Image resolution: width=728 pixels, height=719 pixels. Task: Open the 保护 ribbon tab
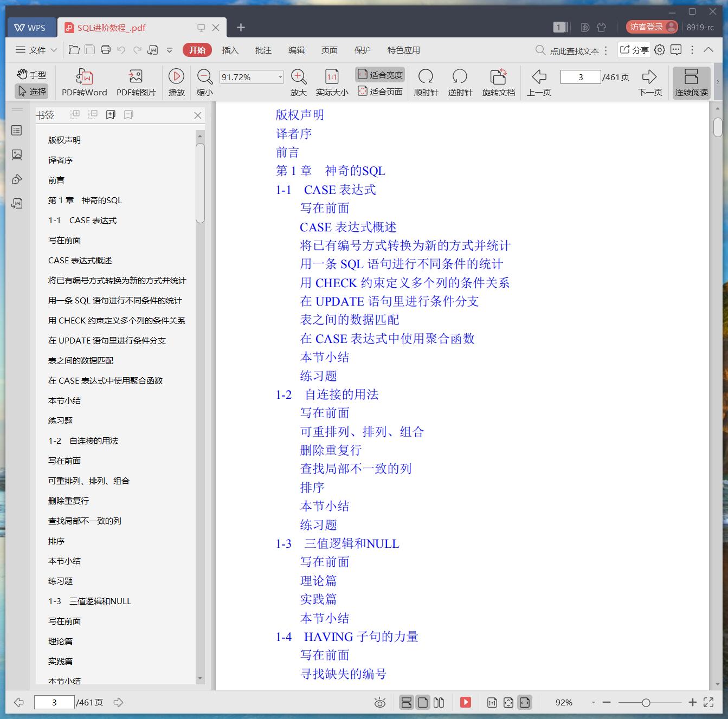pos(363,50)
